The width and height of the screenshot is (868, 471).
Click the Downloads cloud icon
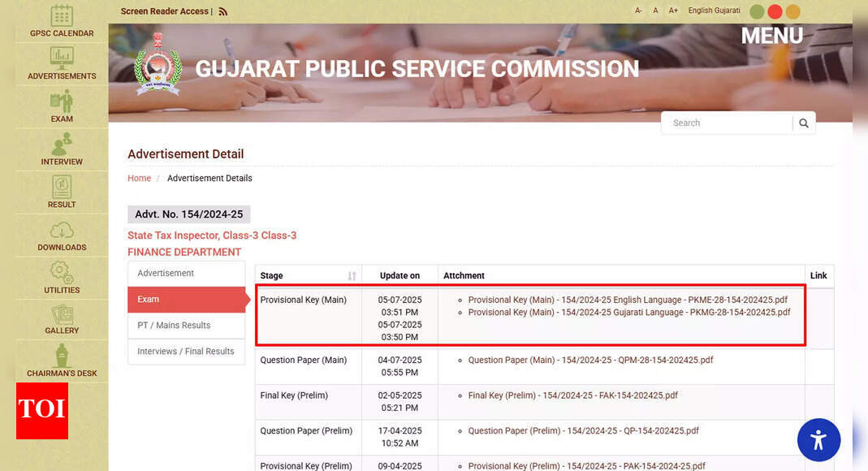point(62,230)
